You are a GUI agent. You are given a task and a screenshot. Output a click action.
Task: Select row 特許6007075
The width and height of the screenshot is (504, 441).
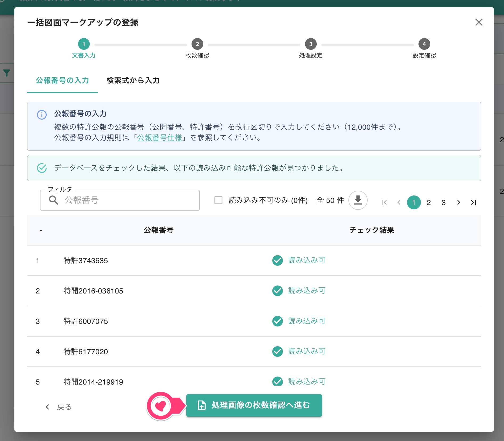pos(254,321)
